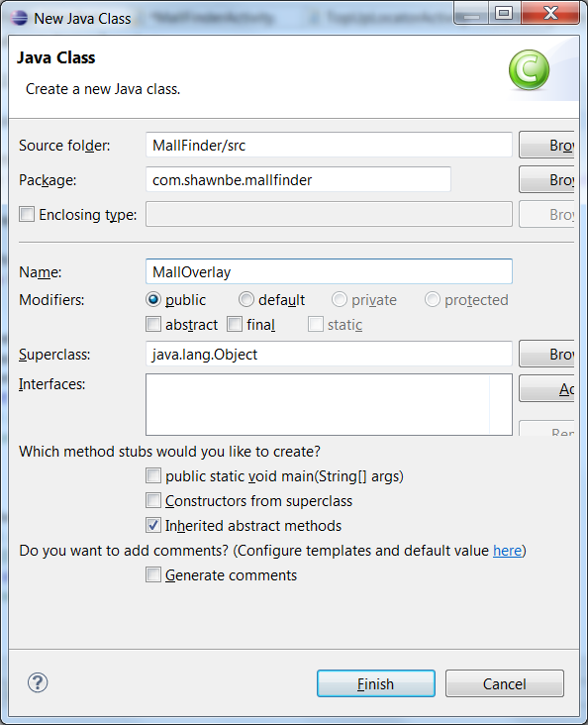The height and width of the screenshot is (725, 588).
Task: Check Constructors from superclass option
Action: click(153, 500)
